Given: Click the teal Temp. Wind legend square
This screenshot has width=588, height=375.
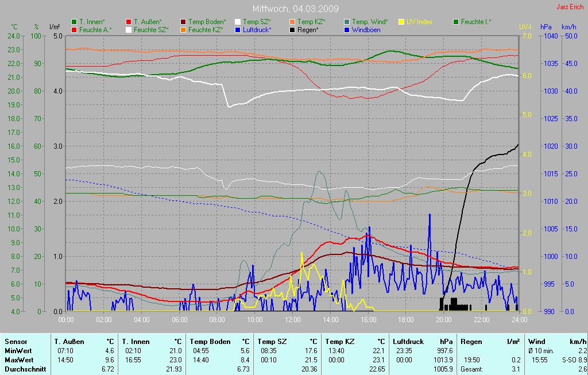Looking at the screenshot, I should click(x=347, y=22).
